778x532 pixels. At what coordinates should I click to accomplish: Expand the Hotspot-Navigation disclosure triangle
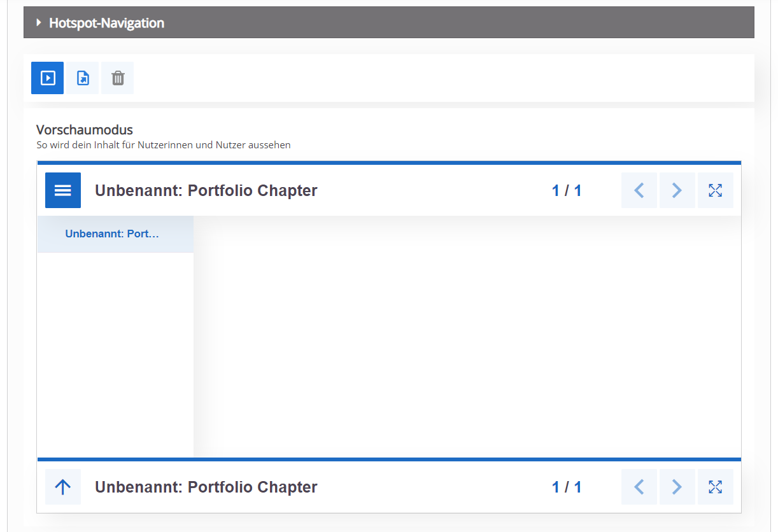[39, 23]
